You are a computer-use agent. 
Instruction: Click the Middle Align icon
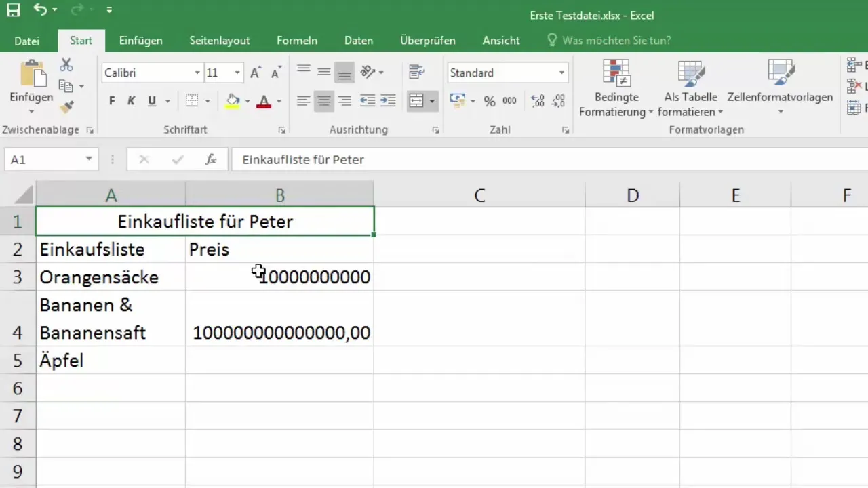[324, 71]
